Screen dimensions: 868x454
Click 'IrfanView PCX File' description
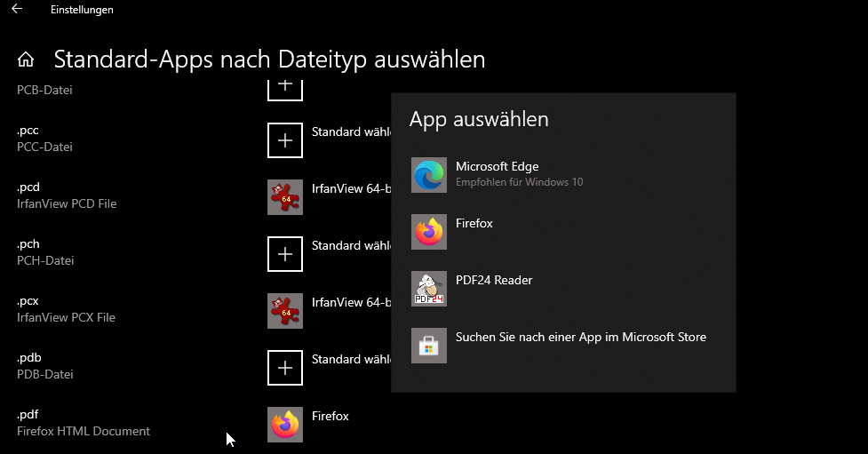(66, 317)
